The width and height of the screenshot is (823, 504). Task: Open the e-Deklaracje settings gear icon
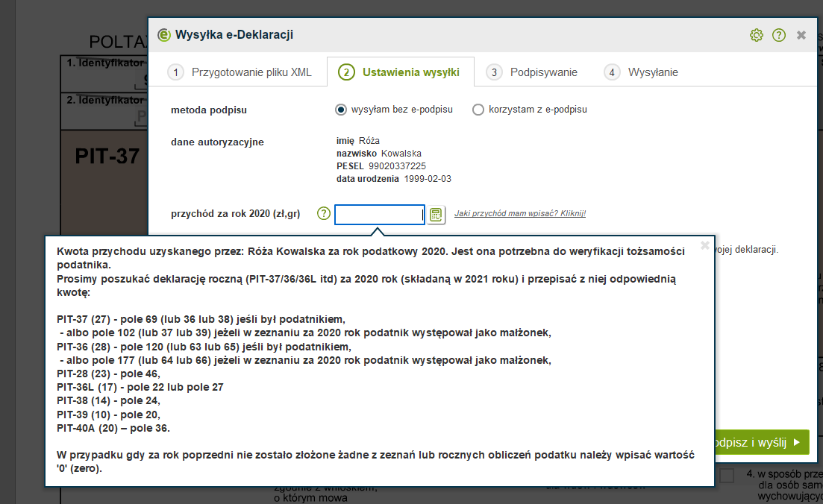[757, 35]
